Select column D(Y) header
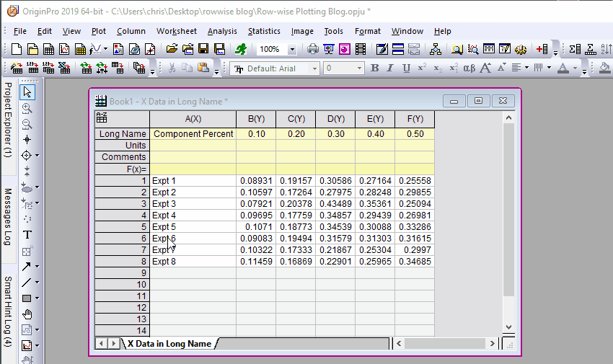This screenshot has width=613, height=364. 336,119
